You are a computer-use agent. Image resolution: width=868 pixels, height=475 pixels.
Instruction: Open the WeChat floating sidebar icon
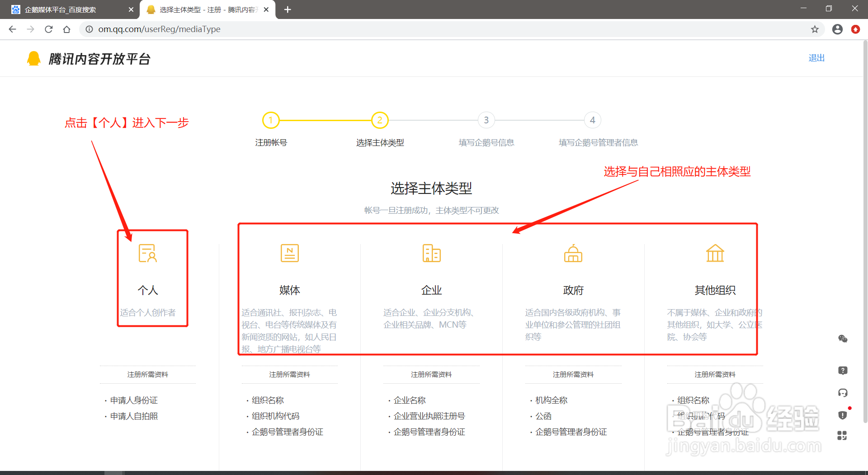coord(843,339)
